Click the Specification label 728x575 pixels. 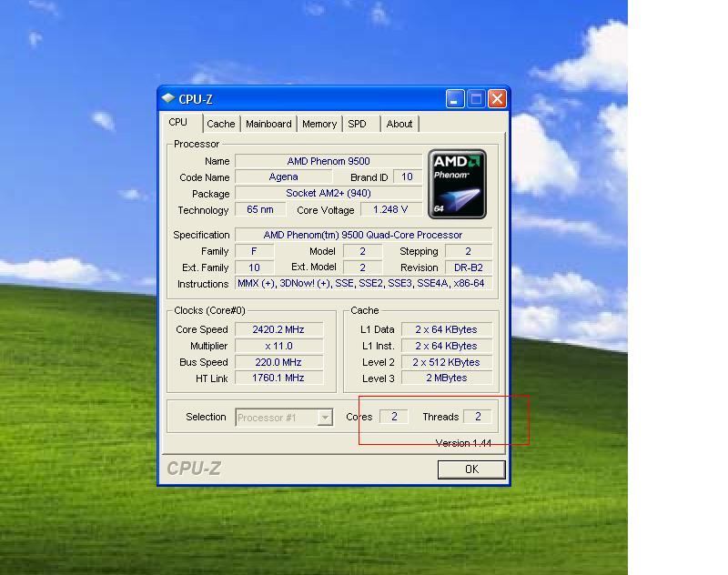click(201, 235)
